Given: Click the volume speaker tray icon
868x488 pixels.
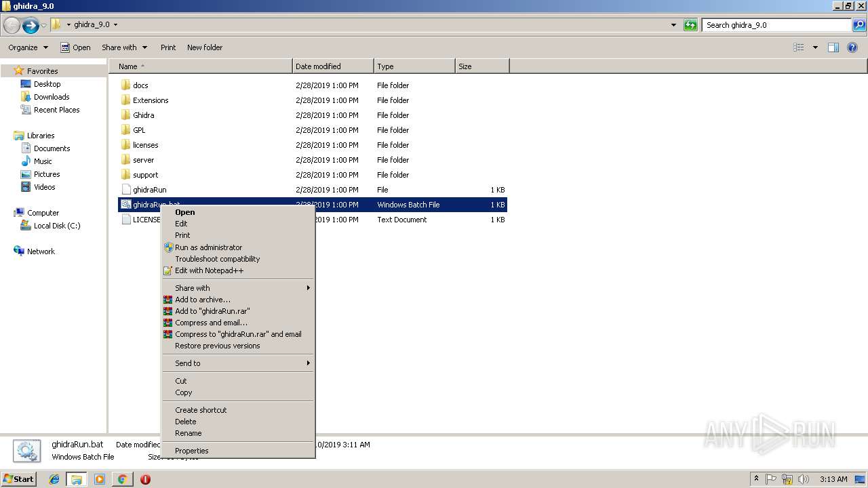Looking at the screenshot, I should click(804, 479).
